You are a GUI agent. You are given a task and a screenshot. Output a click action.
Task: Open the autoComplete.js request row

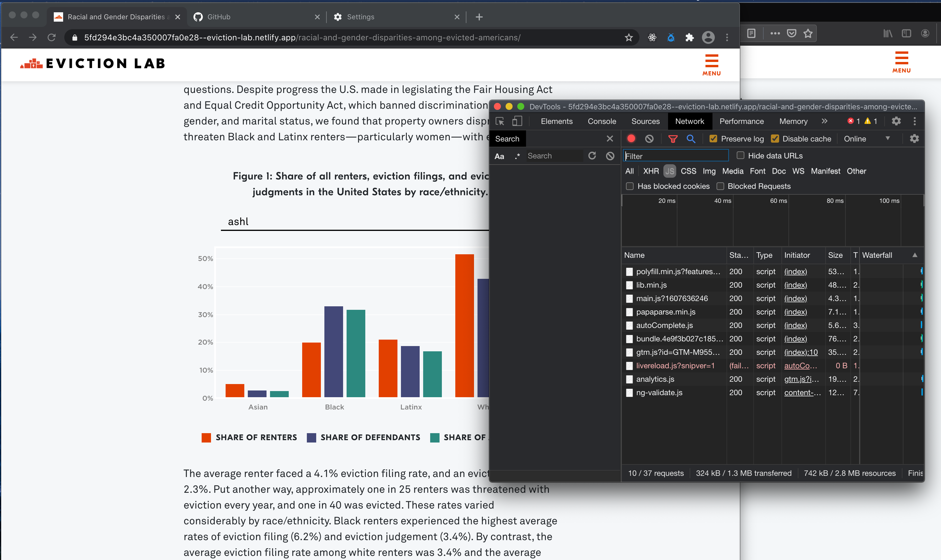pyautogui.click(x=664, y=325)
